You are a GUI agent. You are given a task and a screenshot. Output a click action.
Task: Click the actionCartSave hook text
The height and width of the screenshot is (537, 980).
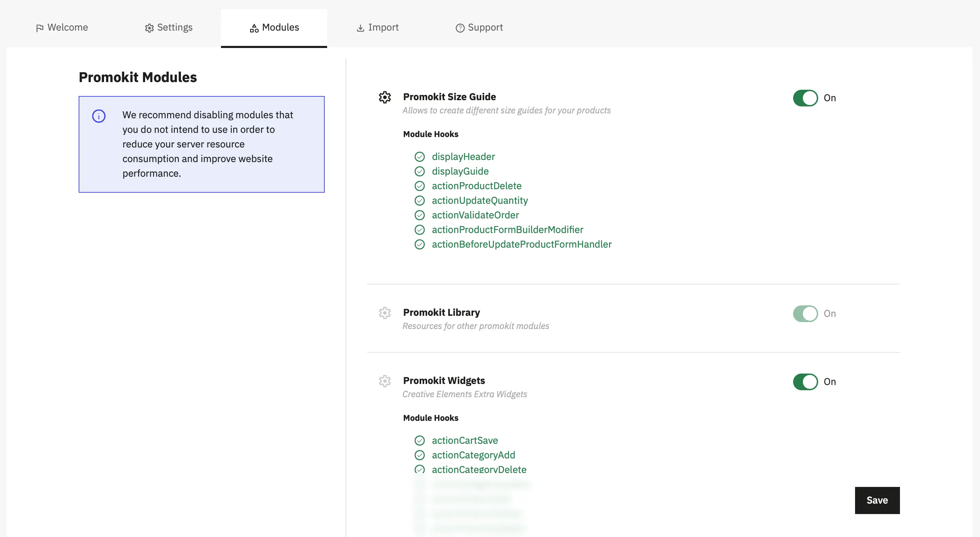pyautogui.click(x=465, y=440)
